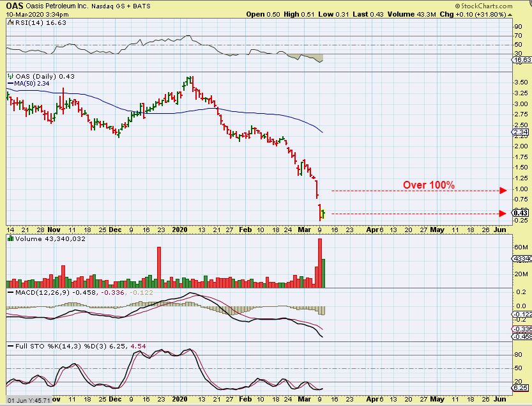Click the Volume panel legend icon
The width and height of the screenshot is (532, 406).
coord(10,239)
